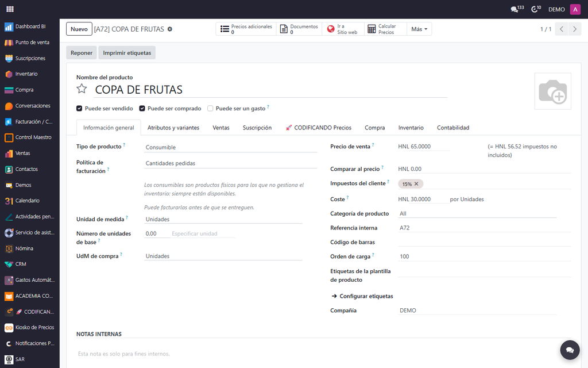Image resolution: width=588 pixels, height=368 pixels.
Task: Open UdM de compra dropdown
Action: [223, 256]
